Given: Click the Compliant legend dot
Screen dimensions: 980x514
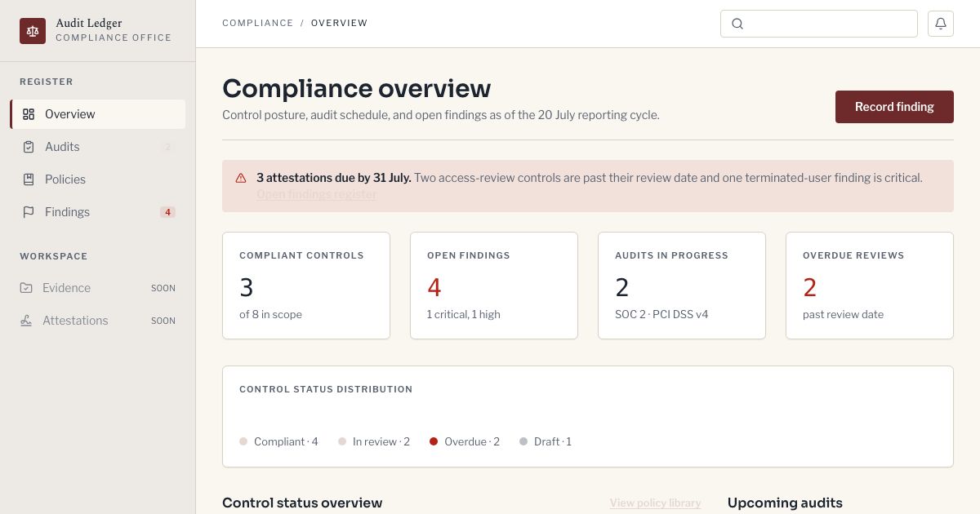Looking at the screenshot, I should (x=243, y=441).
